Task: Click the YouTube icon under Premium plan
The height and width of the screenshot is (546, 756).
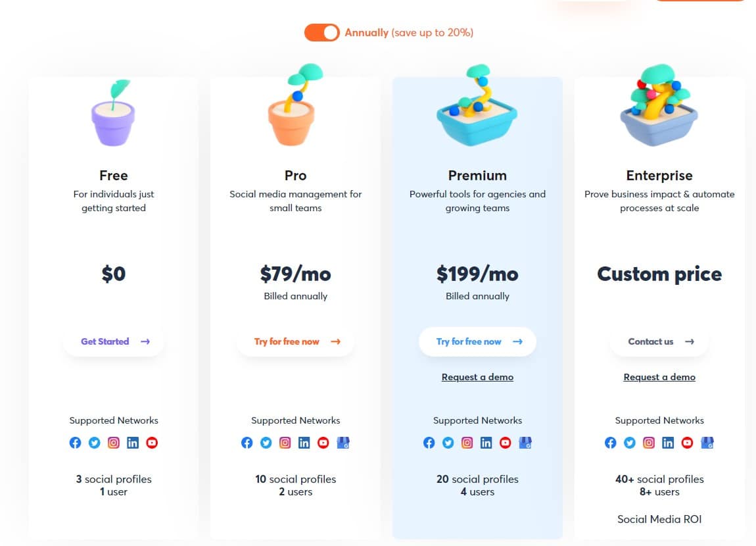Action: 506,443
